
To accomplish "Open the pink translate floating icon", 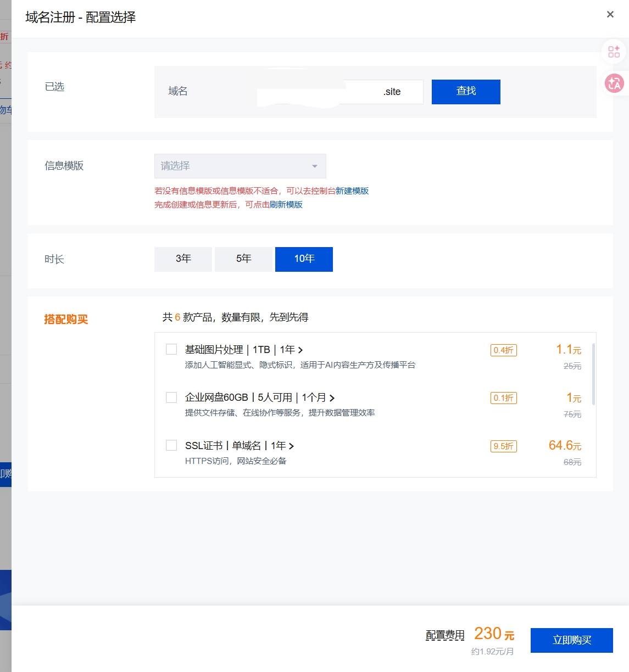I will pos(614,83).
